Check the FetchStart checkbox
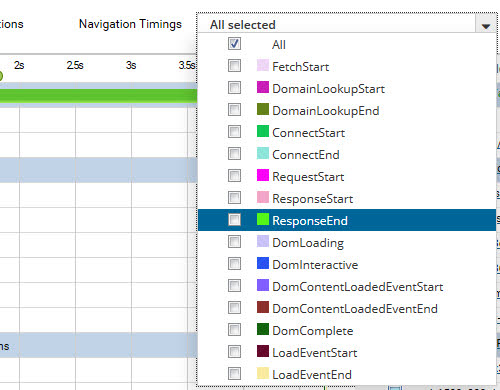The image size is (500, 390). [234, 66]
